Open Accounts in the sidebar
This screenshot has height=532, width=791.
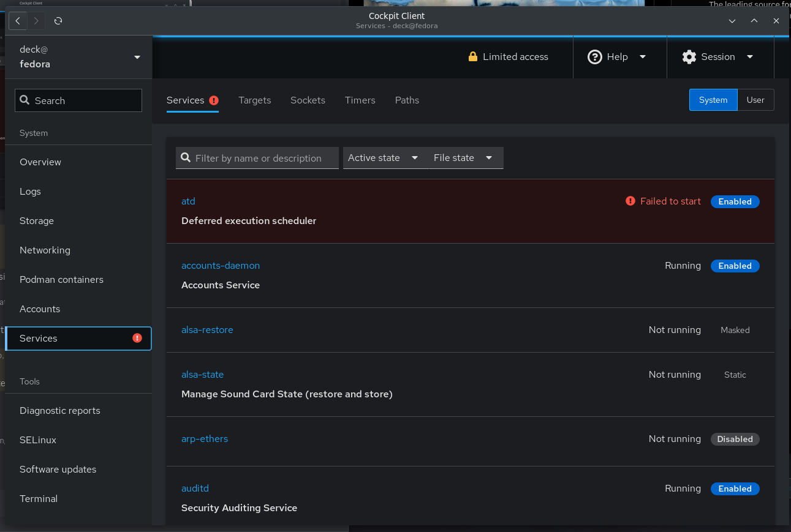coord(78,309)
